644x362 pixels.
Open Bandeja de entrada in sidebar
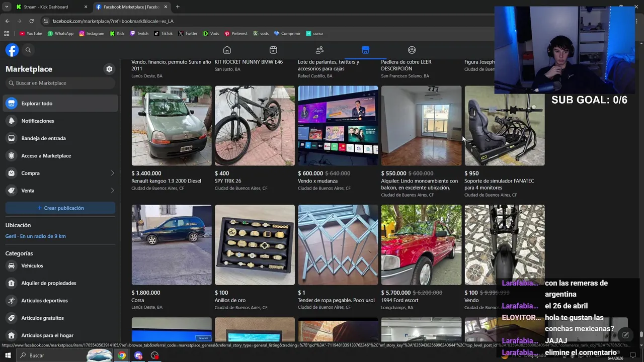coord(60,138)
